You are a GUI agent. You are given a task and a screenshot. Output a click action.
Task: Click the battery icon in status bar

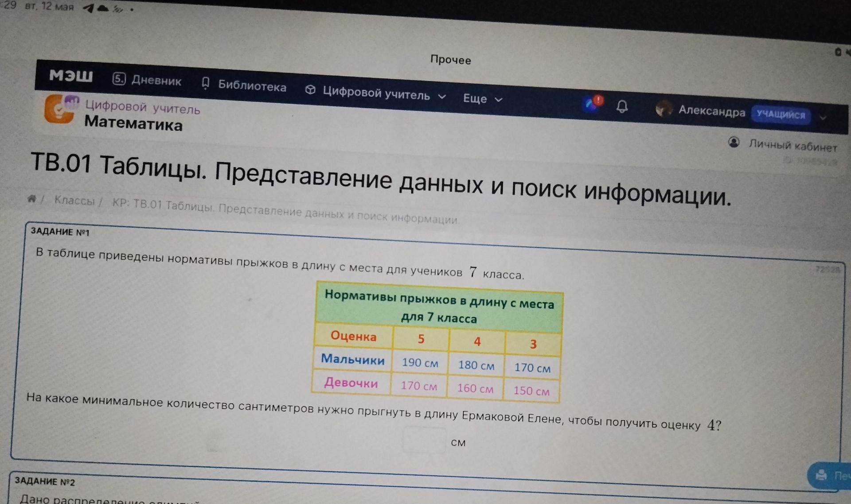coord(838,52)
